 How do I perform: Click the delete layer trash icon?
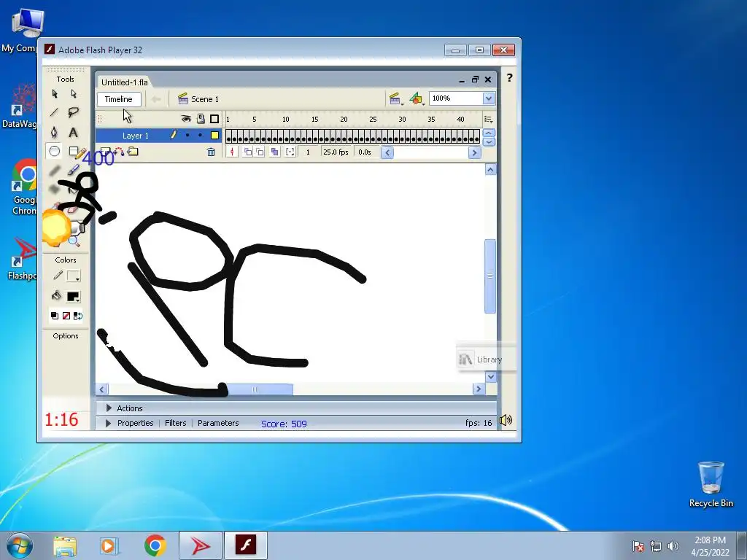tap(211, 152)
